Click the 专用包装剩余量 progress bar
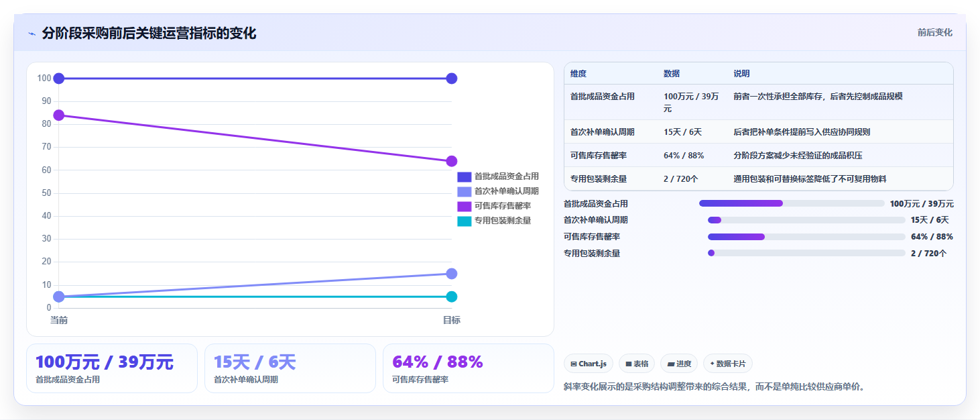The width and height of the screenshot is (980, 420). pyautogui.click(x=806, y=253)
